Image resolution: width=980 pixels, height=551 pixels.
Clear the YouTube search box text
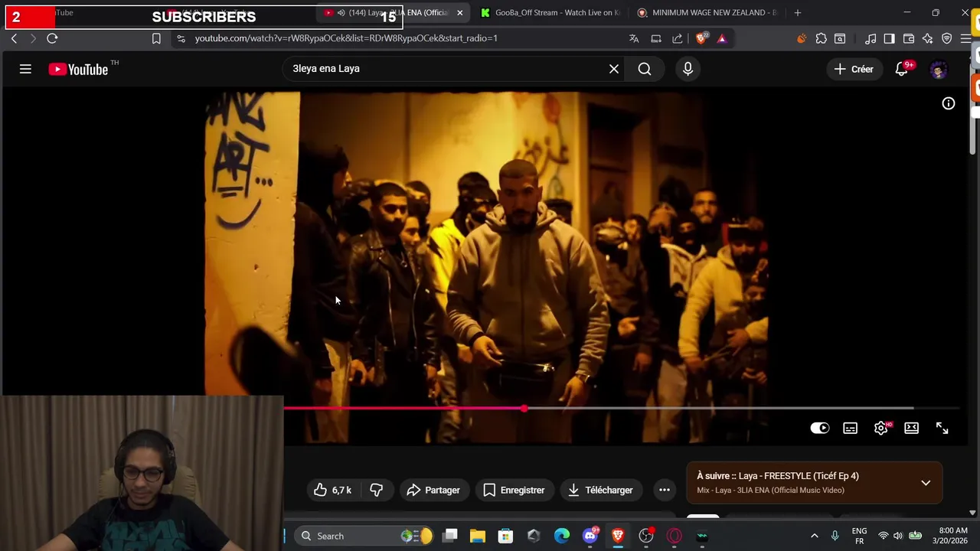(614, 69)
